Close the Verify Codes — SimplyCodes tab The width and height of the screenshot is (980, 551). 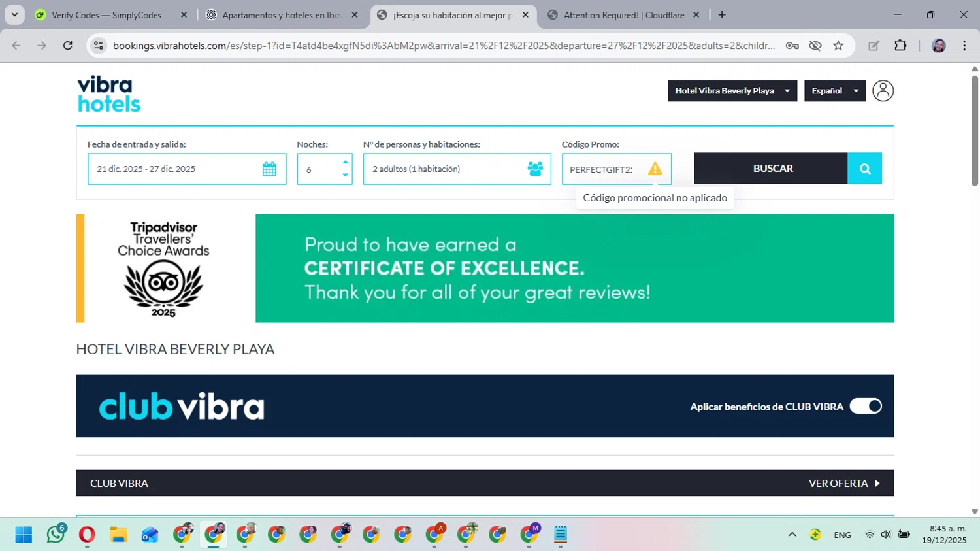(184, 15)
